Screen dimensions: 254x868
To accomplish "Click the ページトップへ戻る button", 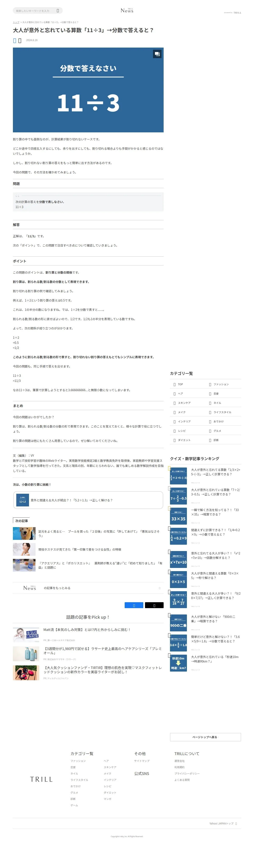I will point(206,737).
